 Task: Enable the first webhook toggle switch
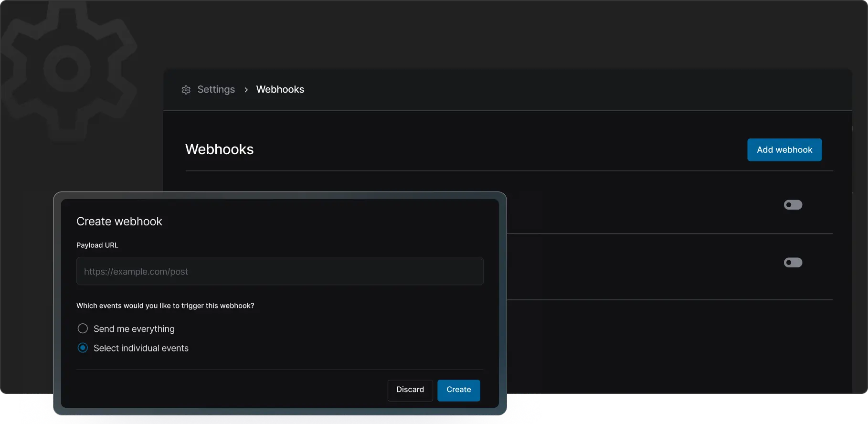[x=793, y=205]
